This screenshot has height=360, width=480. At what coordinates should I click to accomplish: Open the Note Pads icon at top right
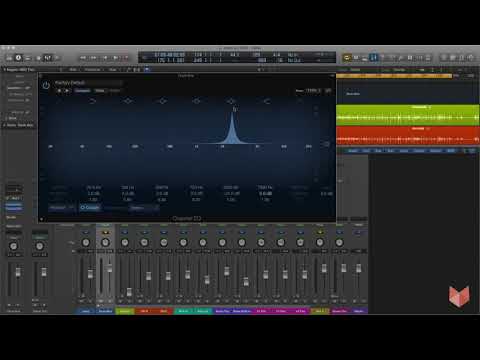[453, 58]
